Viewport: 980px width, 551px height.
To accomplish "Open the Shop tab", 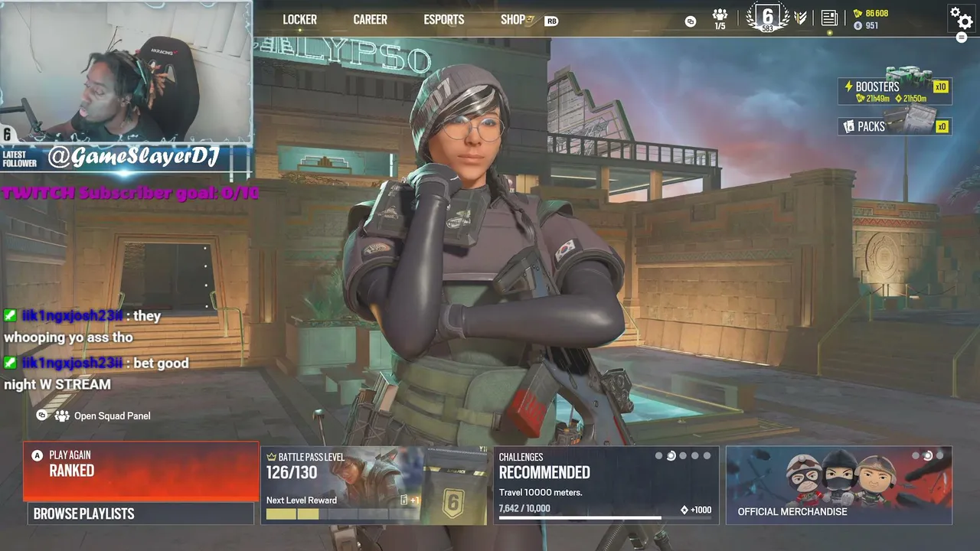I will (513, 20).
